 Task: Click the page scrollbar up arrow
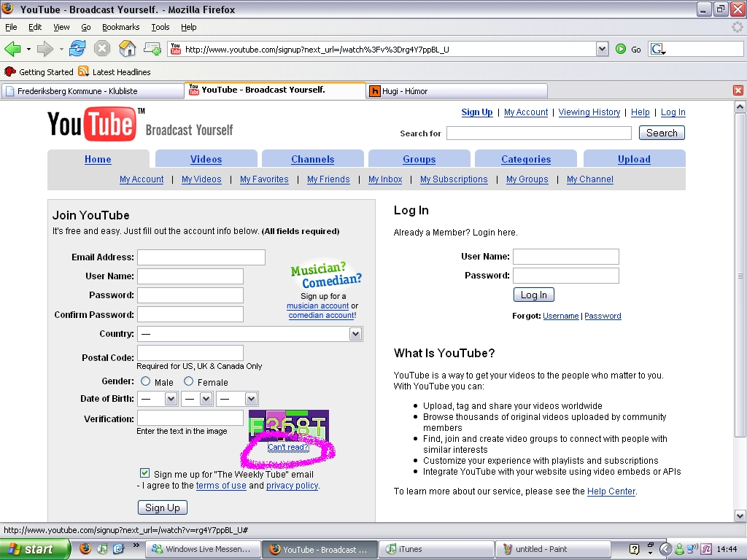click(x=740, y=106)
